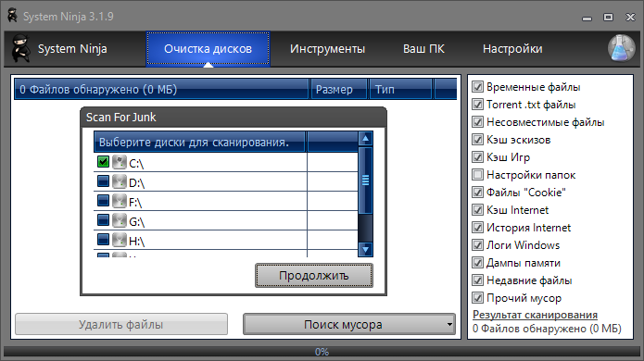Toggle the Недавние файлы checkbox

[477, 280]
